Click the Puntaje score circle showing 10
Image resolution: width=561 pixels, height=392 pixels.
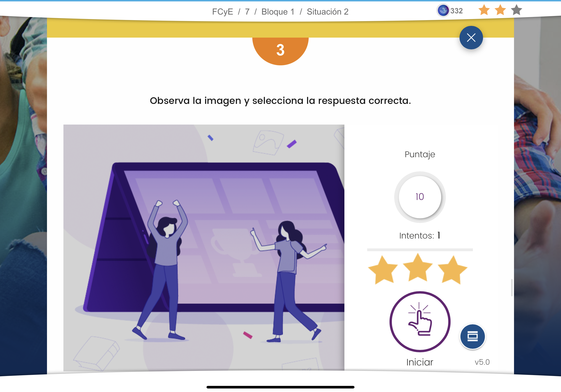click(x=420, y=197)
